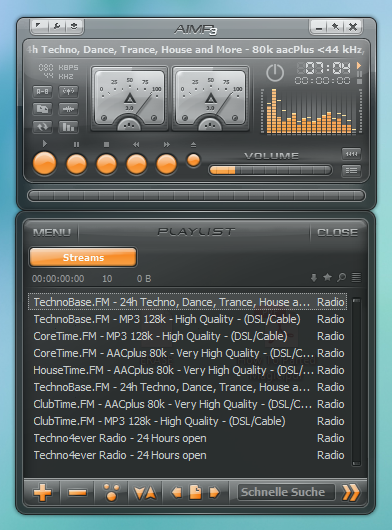Open files with small orange eject button
Screen dimensions: 392x530
pos(193,160)
